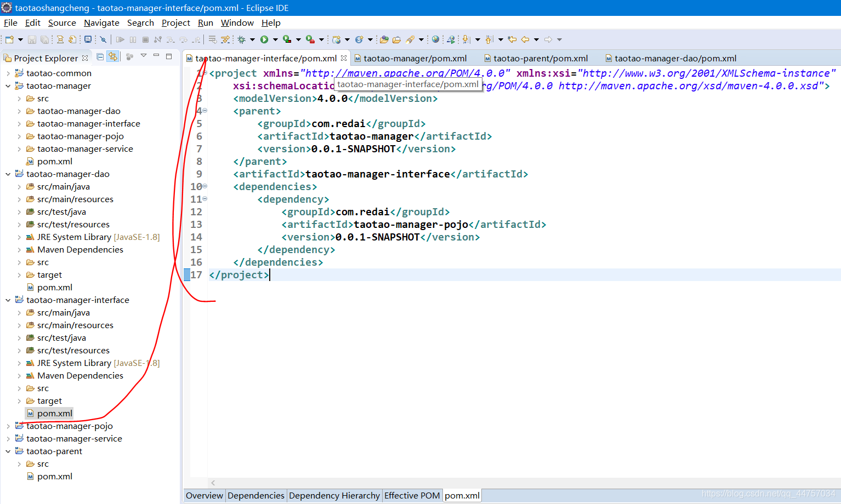This screenshot has height=504, width=841.
Task: Click the Terminate stop icon
Action: pyautogui.click(x=145, y=39)
